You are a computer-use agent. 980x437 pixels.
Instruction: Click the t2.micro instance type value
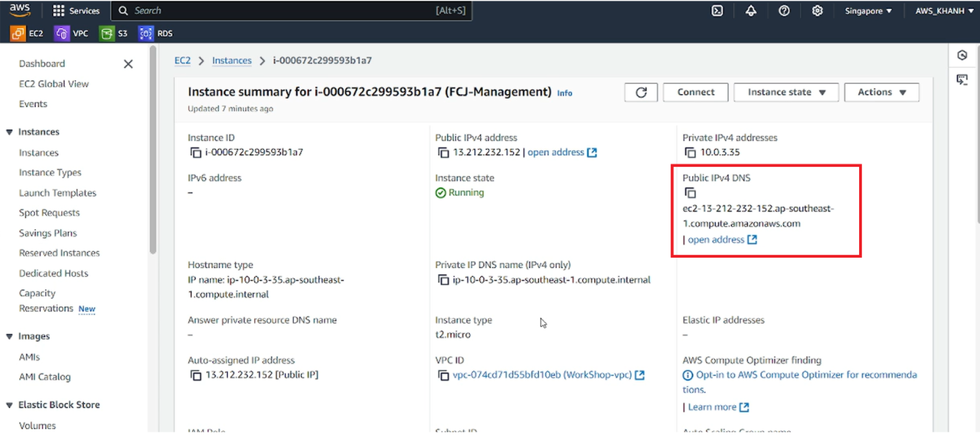(453, 335)
